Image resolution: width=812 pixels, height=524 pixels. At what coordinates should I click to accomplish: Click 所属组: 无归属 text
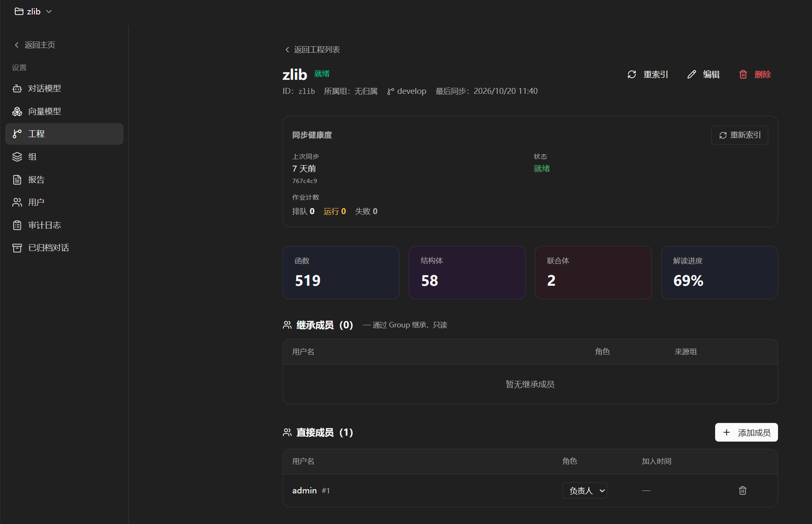coord(351,91)
